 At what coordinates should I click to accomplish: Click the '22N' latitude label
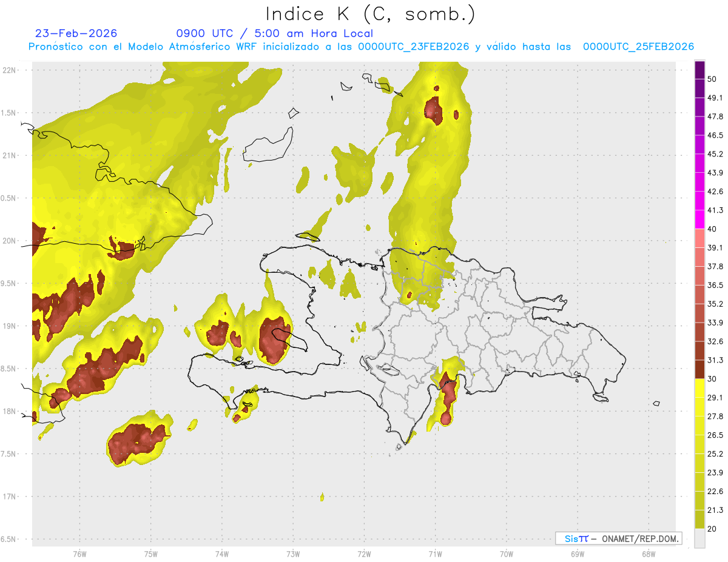tap(10, 70)
